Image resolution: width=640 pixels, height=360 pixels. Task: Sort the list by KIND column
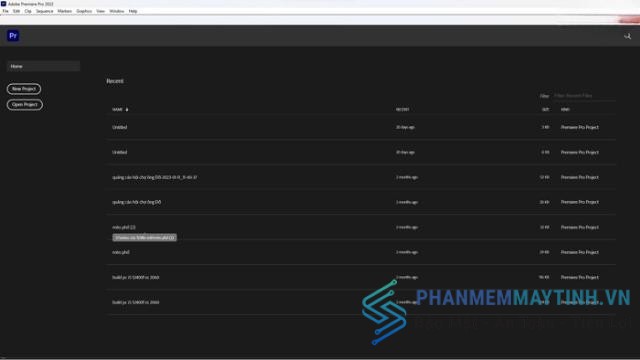pyautogui.click(x=565, y=109)
